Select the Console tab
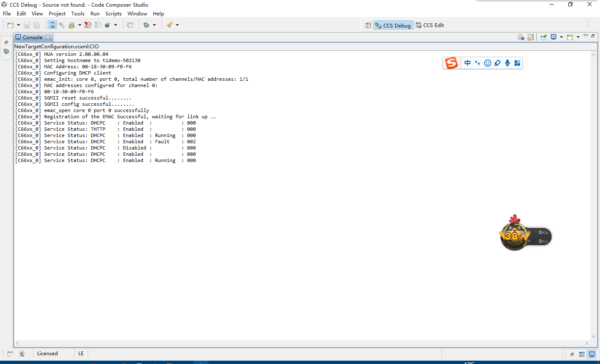600x364 pixels. click(x=32, y=37)
